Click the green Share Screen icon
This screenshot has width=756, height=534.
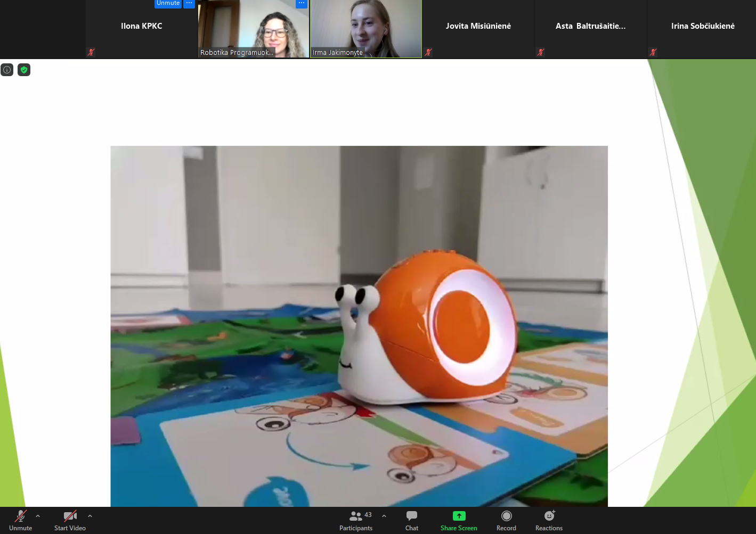[459, 516]
